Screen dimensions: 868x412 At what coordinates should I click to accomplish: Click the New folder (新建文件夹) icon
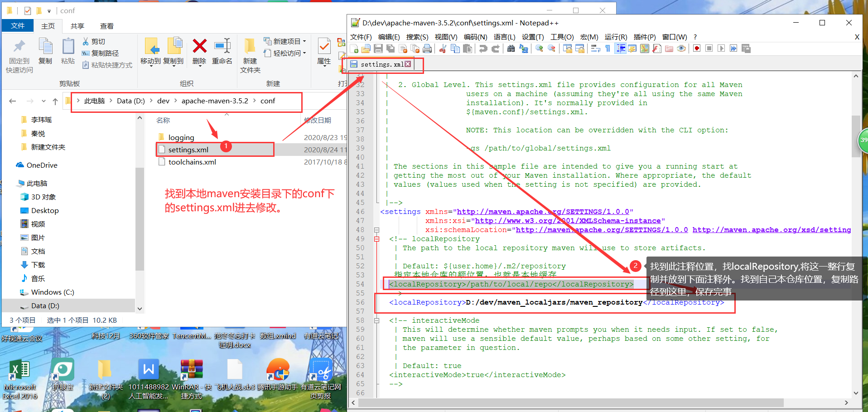click(x=250, y=46)
